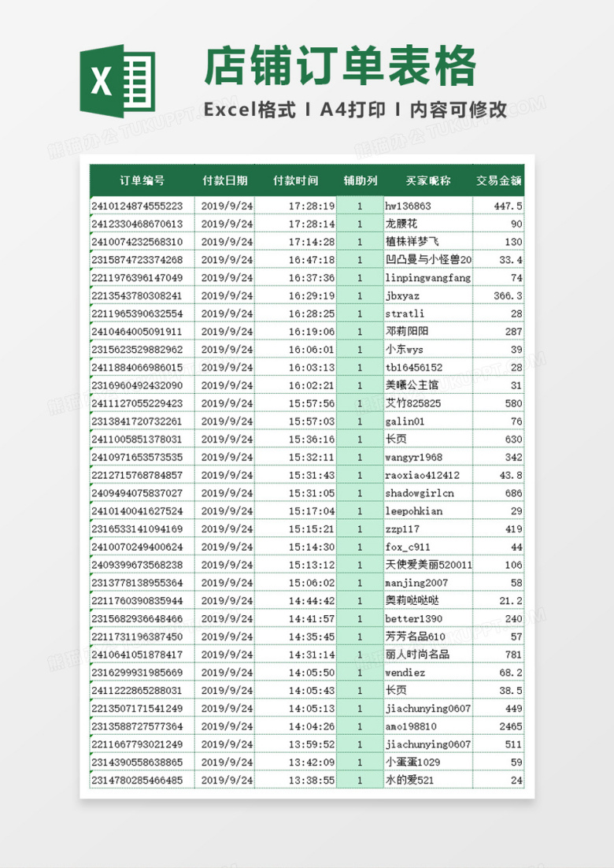Click buyer name amo198810

tap(411, 726)
